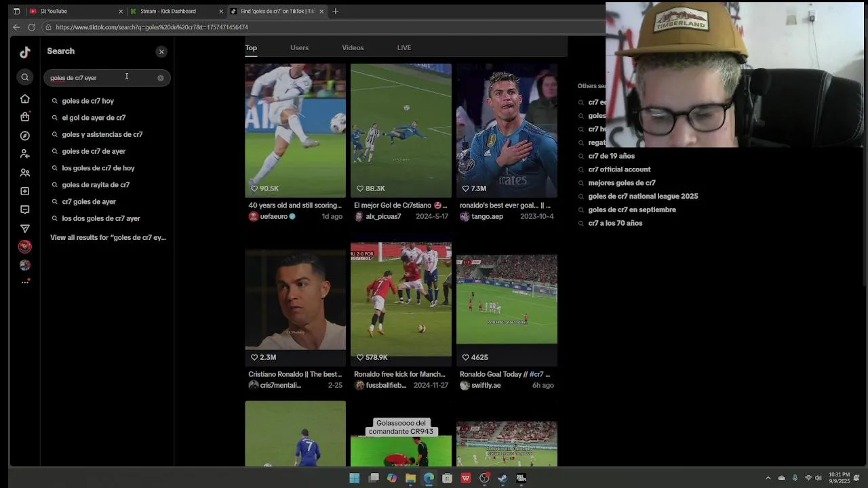Switch to the Top results tab

point(251,47)
